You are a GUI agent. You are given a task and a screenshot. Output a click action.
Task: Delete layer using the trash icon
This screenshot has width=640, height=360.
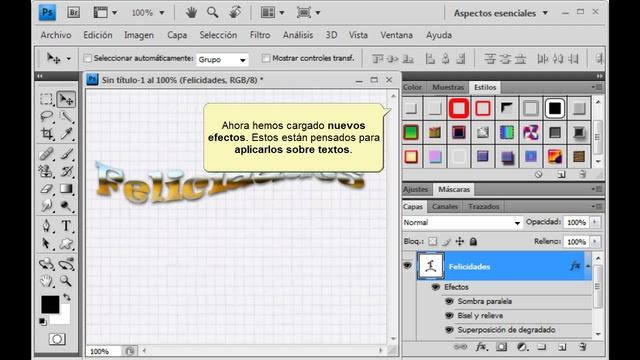(582, 347)
